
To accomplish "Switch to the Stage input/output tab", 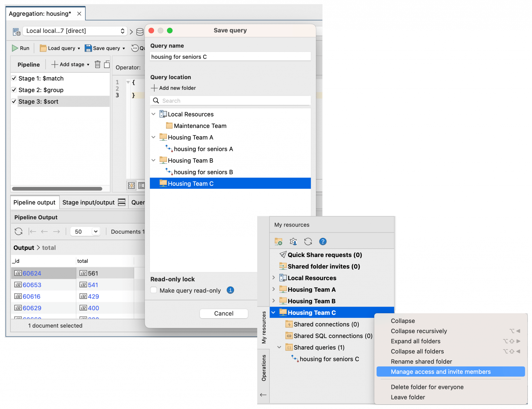I will tap(89, 202).
